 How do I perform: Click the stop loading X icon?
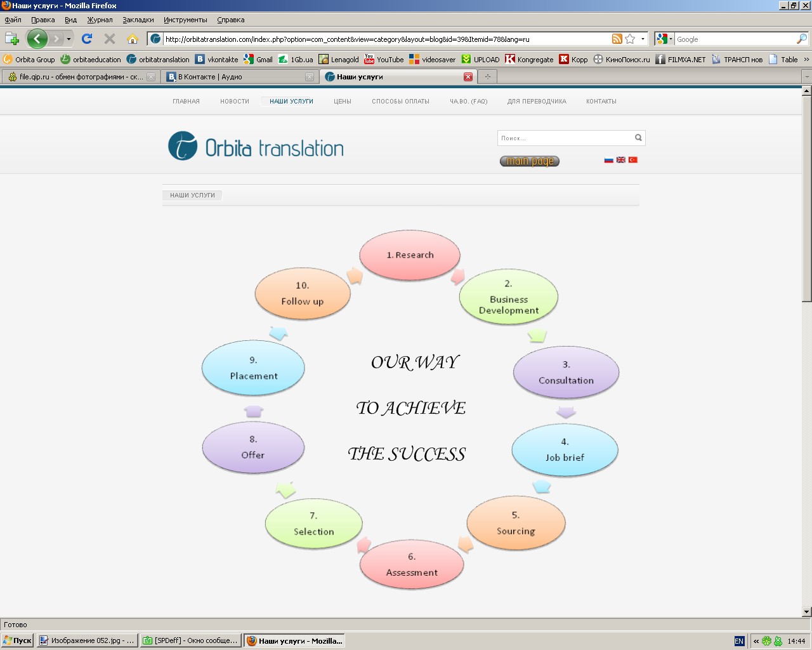coord(110,39)
